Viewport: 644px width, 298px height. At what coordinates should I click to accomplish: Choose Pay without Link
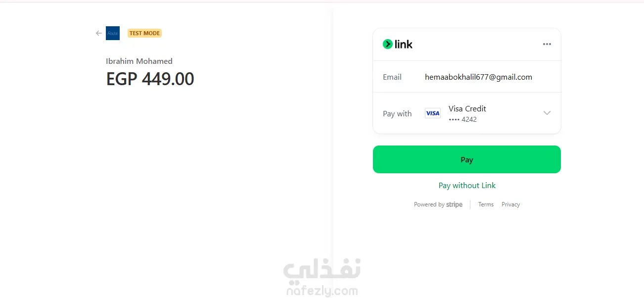(x=467, y=186)
